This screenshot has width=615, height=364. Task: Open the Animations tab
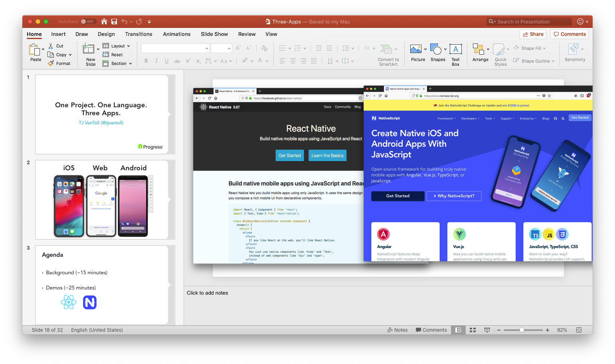[x=177, y=34]
